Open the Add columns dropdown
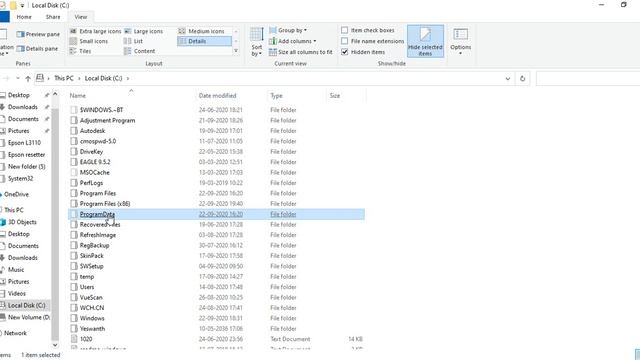The width and height of the screenshot is (640, 360). [x=292, y=41]
